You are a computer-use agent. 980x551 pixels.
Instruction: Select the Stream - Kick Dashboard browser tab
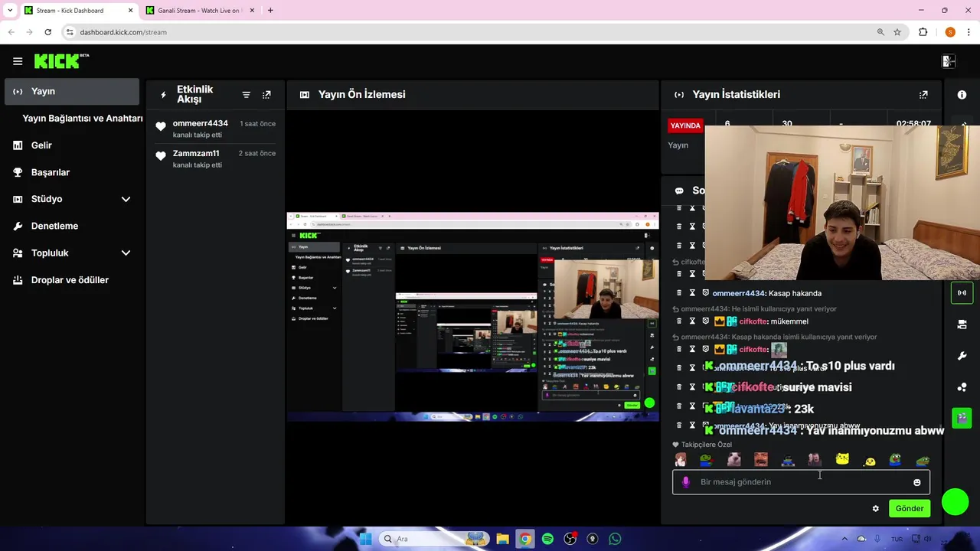click(77, 11)
